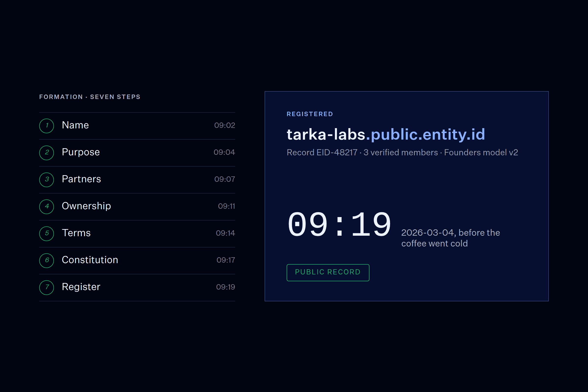Select the 09:11 timestamp on the Ownership row
Image resolution: width=588 pixels, height=392 pixels.
click(x=226, y=206)
